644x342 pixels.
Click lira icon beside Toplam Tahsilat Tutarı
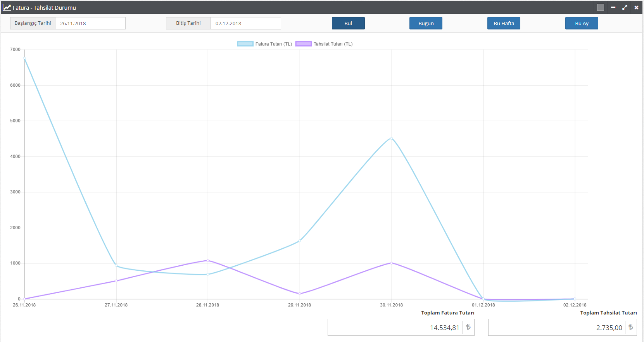(x=631, y=327)
